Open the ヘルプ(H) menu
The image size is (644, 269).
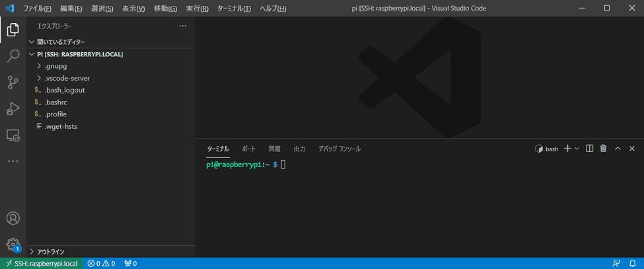coord(273,9)
